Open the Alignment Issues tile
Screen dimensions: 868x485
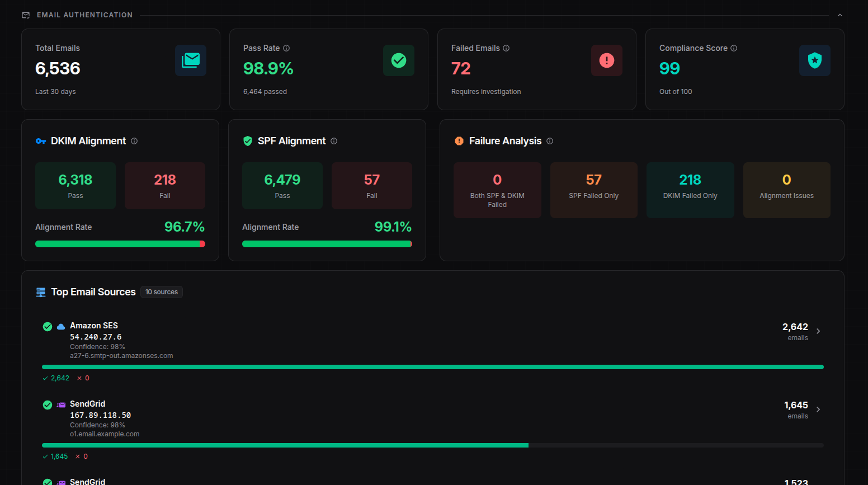[787, 190]
